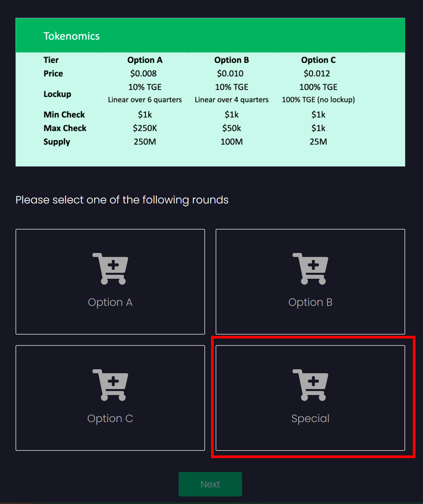Click the add-to-cart plus symbol on Option C
This screenshot has width=423, height=504.
(x=114, y=380)
